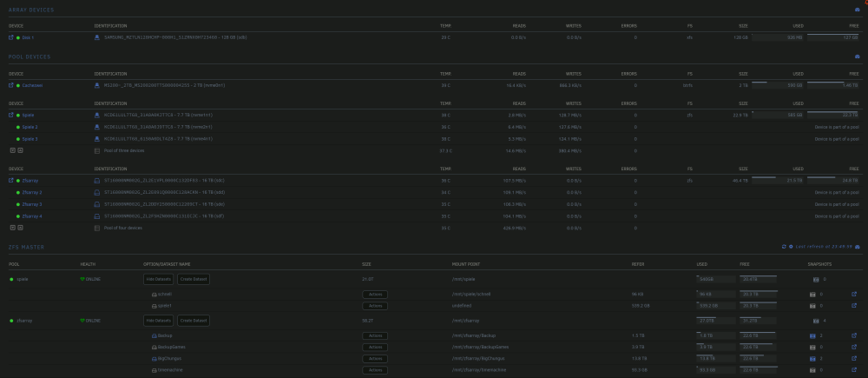Open snapshots camera icon for Backup dataset

click(812, 336)
